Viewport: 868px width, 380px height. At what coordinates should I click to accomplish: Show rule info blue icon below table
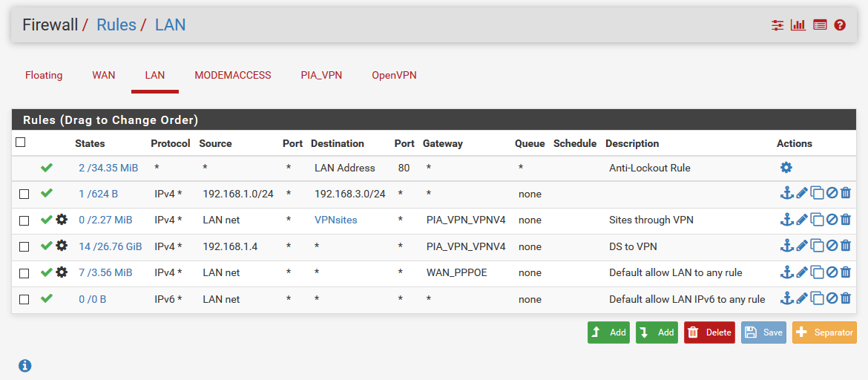click(x=25, y=365)
